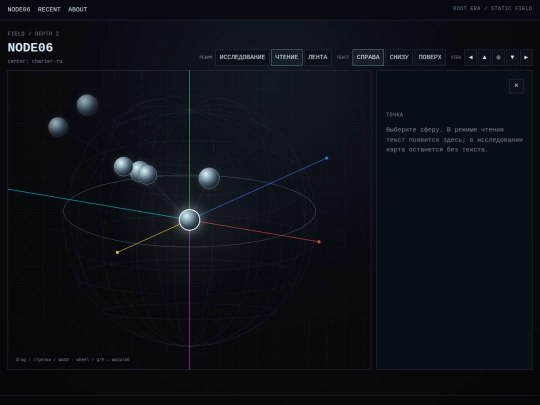Go to the RECENT page
This screenshot has height=405, width=540.
click(49, 10)
